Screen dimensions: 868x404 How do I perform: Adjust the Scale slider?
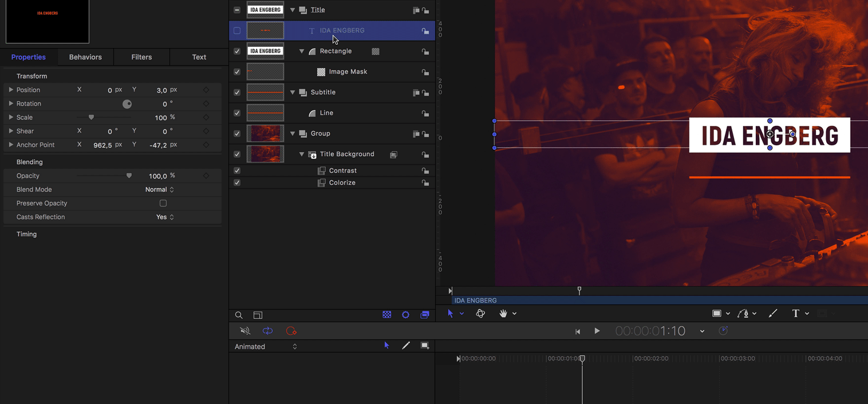click(91, 117)
